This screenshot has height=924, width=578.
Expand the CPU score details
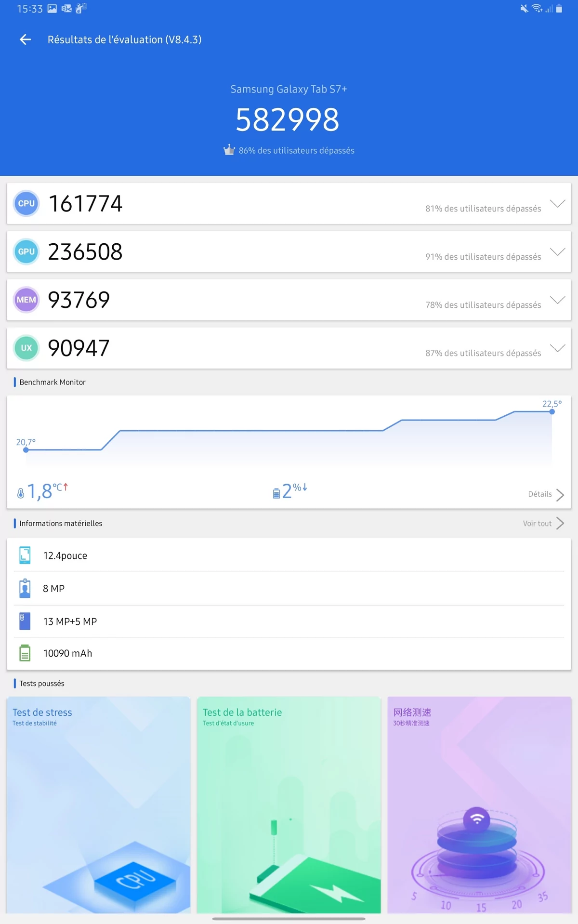tap(558, 203)
